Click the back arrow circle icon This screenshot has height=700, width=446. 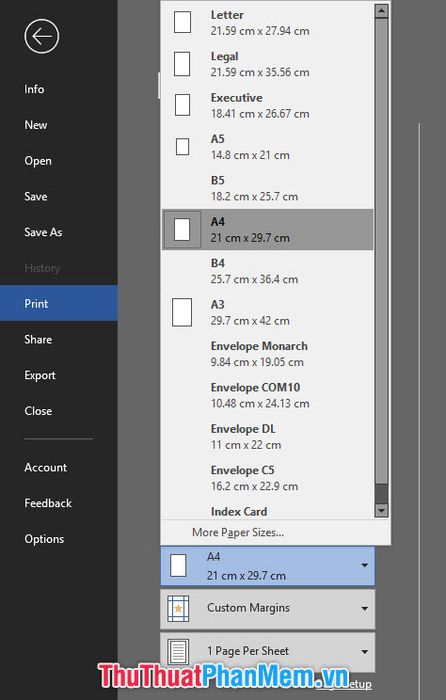pyautogui.click(x=42, y=36)
